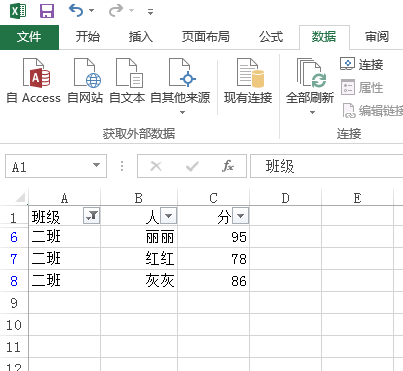Screen dimensions: 403x371
Task: Select row 10 header
Action: click(x=14, y=325)
